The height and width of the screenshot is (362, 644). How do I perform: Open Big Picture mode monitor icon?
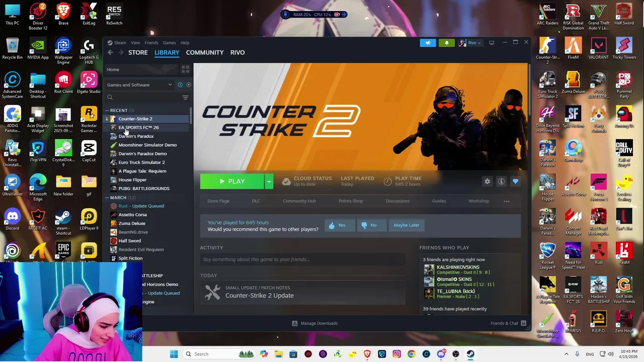tap(492, 43)
